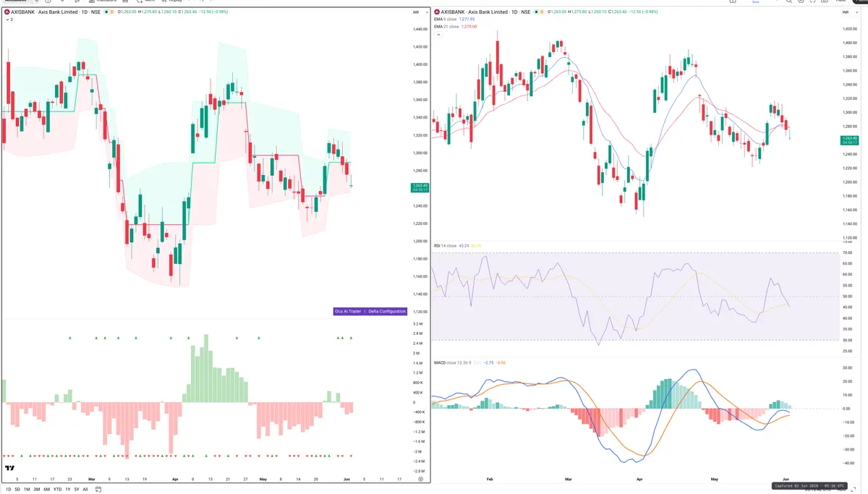The width and height of the screenshot is (868, 494).
Task: Select the RSI 14 close legend
Action: (445, 246)
